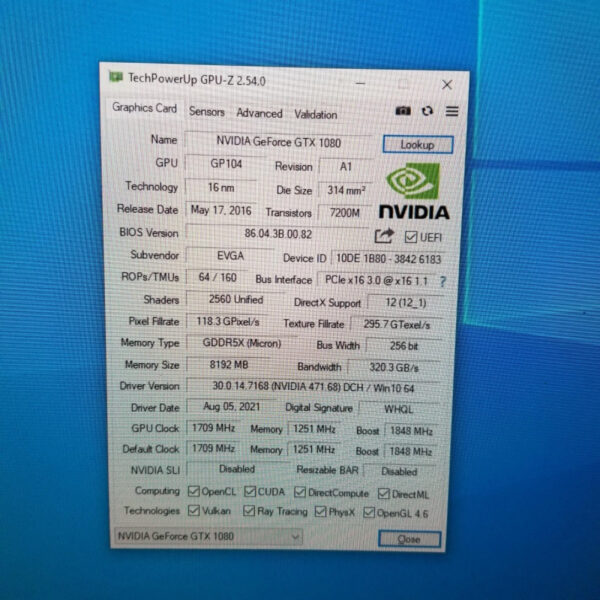Close GPU-Z with the X button
This screenshot has width=600, height=600.
[x=447, y=85]
